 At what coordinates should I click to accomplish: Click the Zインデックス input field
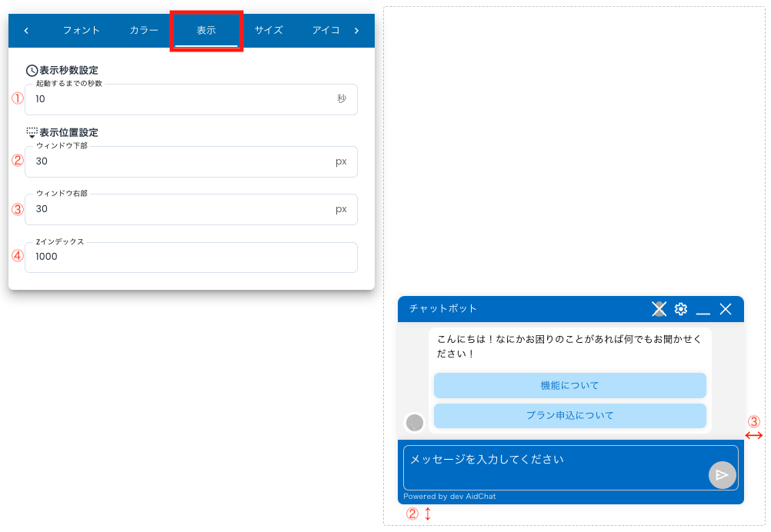click(x=191, y=257)
